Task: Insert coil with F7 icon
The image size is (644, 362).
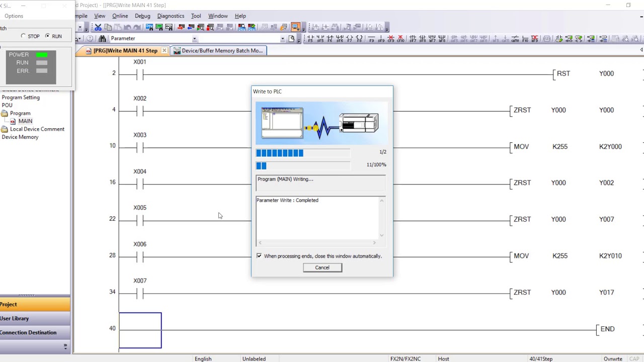Action: [x=349, y=38]
